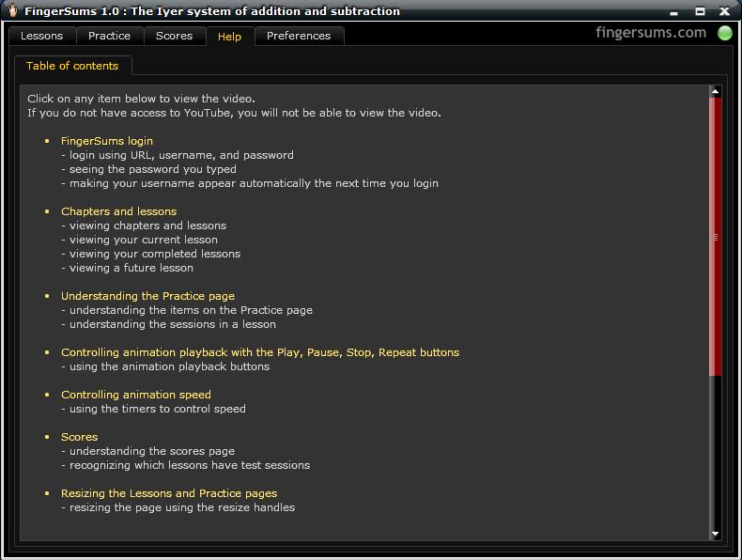The image size is (742, 560).
Task: Open Resizing the Lessons and Practice pages
Action: click(x=169, y=493)
